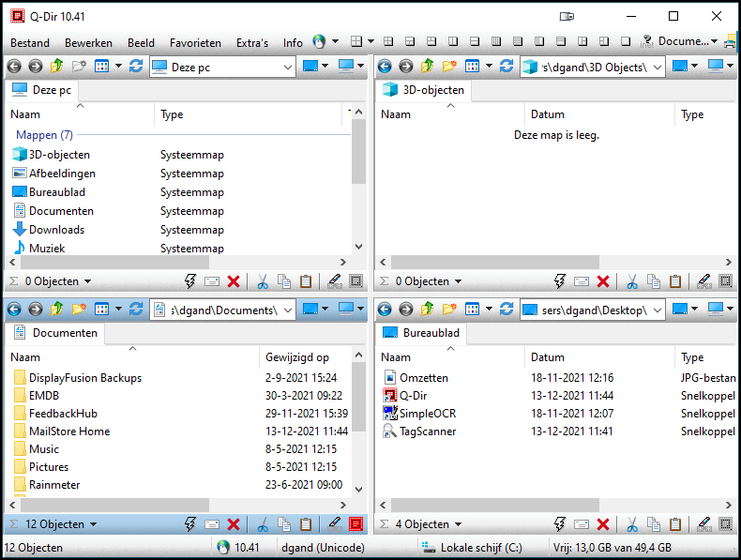Expand the Desktop address path dropdown

[x=657, y=310]
